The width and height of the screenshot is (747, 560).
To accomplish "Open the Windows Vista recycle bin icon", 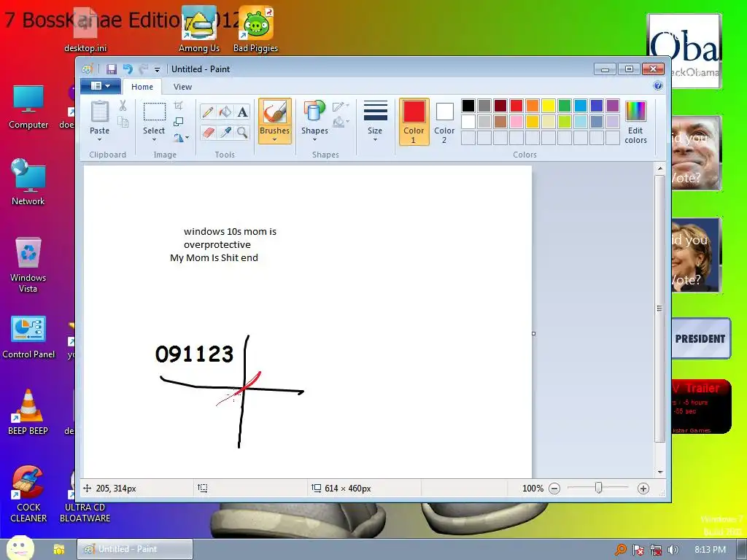I will click(x=28, y=265).
